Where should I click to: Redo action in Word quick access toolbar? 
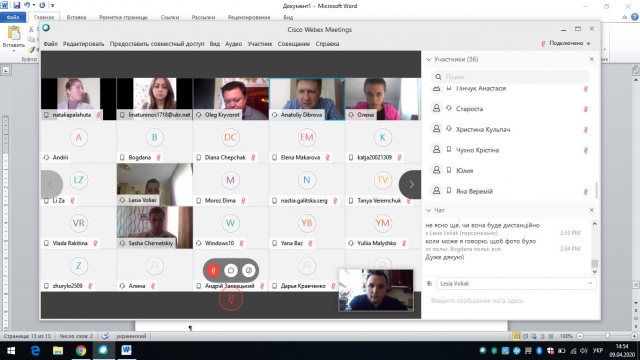pos(42,5)
